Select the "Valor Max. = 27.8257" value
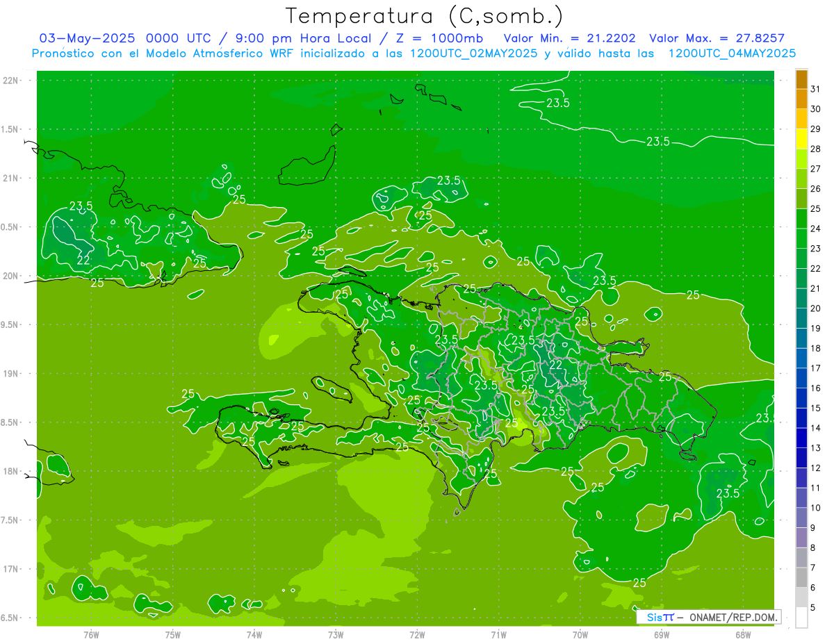834x644 pixels. pyautogui.click(x=717, y=38)
